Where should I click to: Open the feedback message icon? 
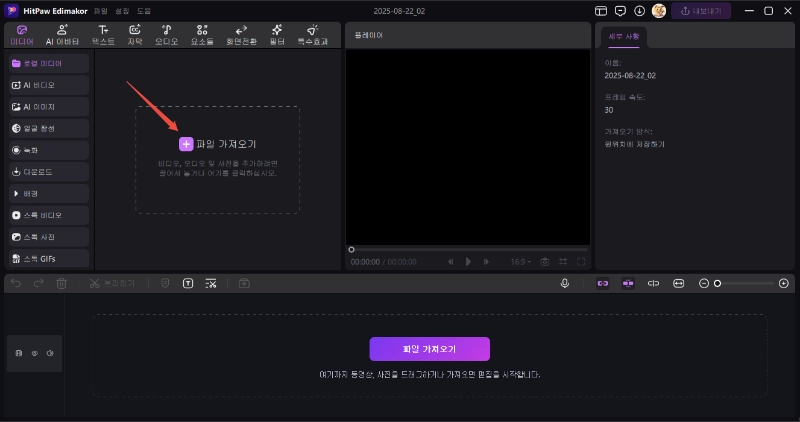620,11
